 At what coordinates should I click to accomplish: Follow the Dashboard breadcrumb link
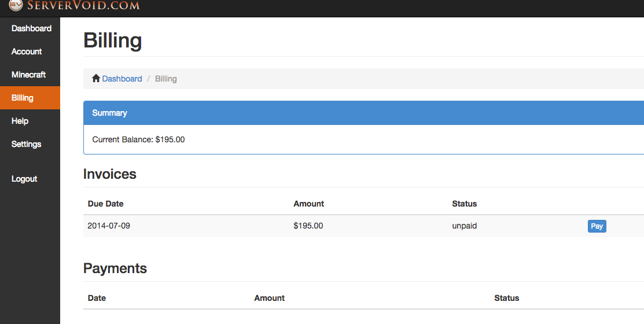[122, 79]
